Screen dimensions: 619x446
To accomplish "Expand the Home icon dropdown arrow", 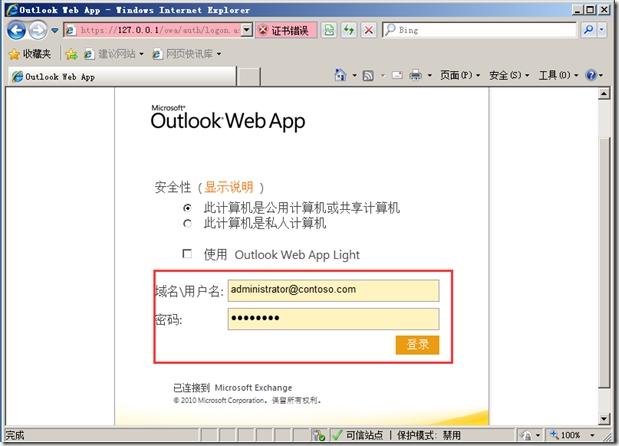I will point(355,75).
